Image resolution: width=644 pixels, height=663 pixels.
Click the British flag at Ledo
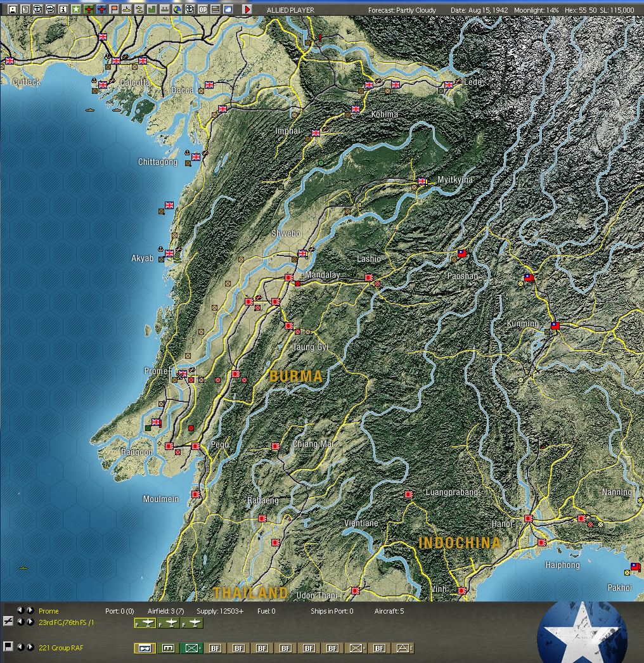tap(449, 84)
